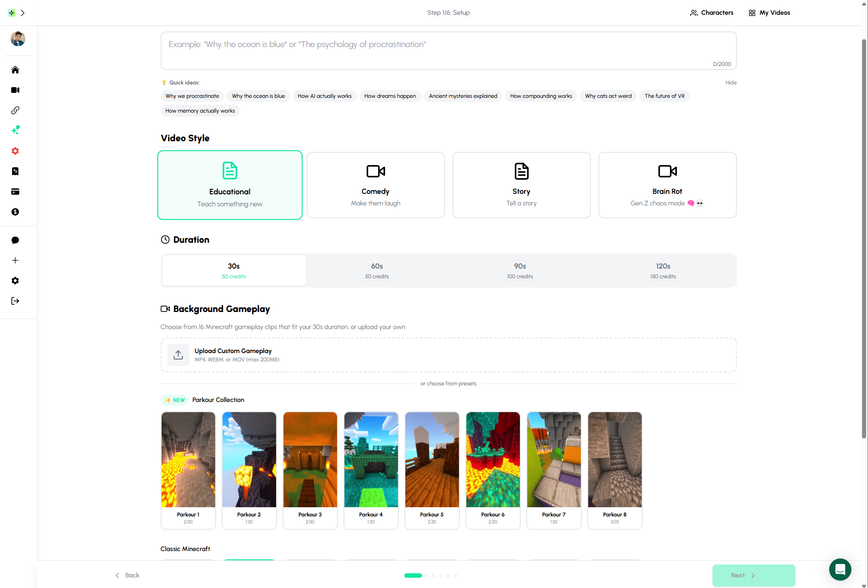868x588 pixels.
Task: Open pricing via the dollar sign icon
Action: click(15, 212)
